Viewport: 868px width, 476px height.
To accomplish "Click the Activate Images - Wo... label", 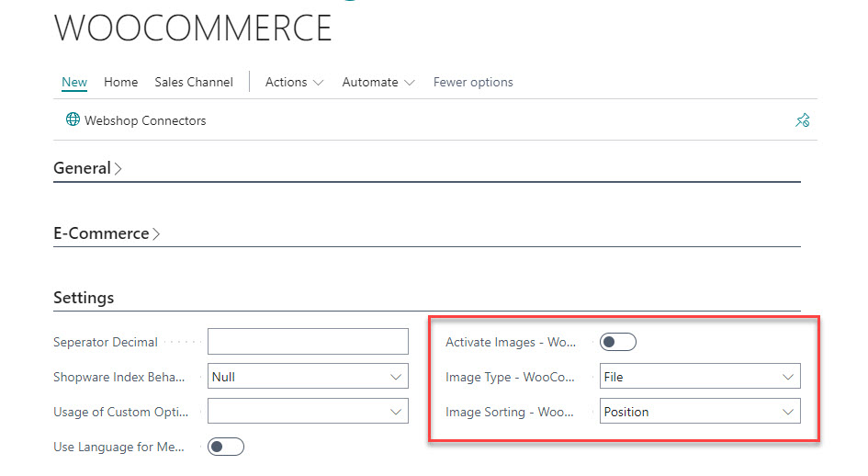I will 511,343.
